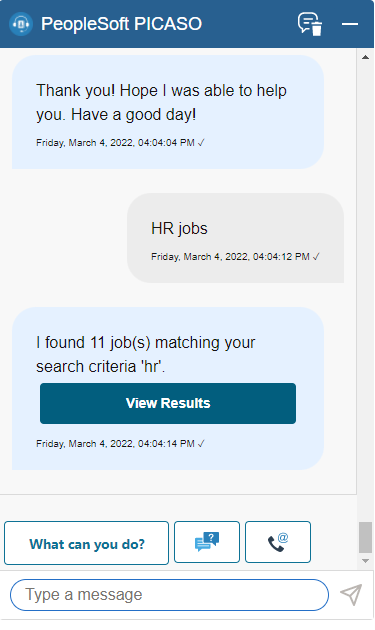Select the What can you do? suggestion

(86, 543)
